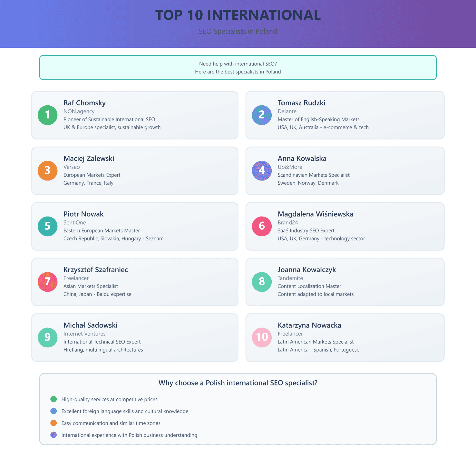Image resolution: width=476 pixels, height=457 pixels.
Task: Click the light pink number 10 badge
Action: (x=261, y=337)
